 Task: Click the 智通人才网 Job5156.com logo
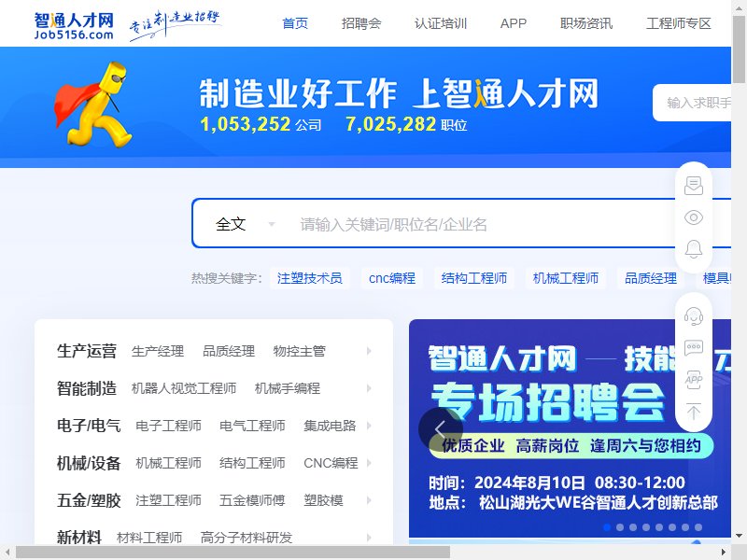(74, 26)
